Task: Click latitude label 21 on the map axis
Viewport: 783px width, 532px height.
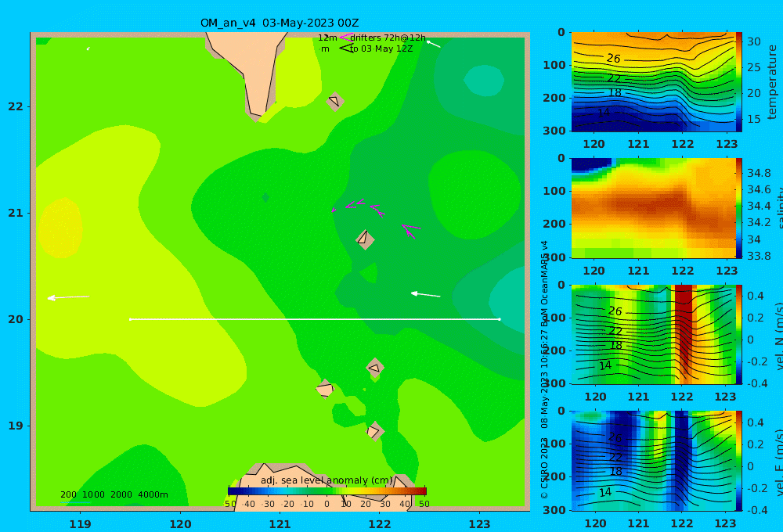Action: point(16,213)
